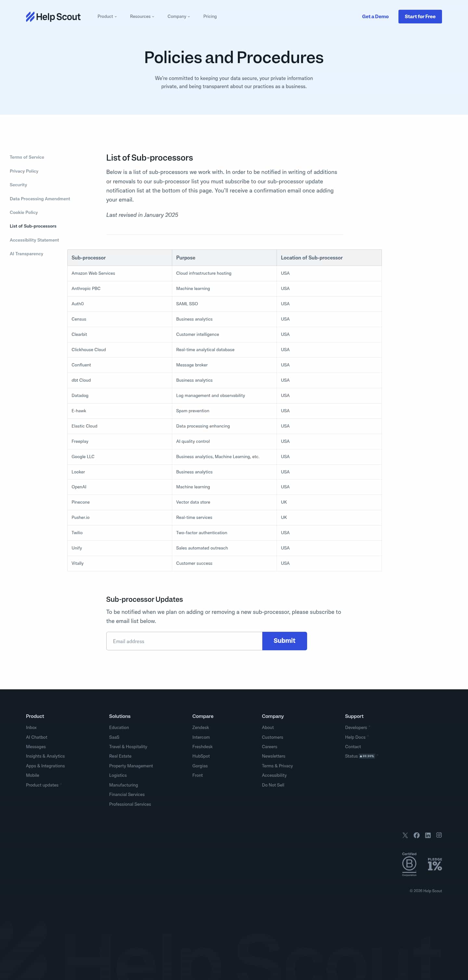Open the Instagram icon
Viewport: 468px width, 980px height.
click(x=439, y=835)
